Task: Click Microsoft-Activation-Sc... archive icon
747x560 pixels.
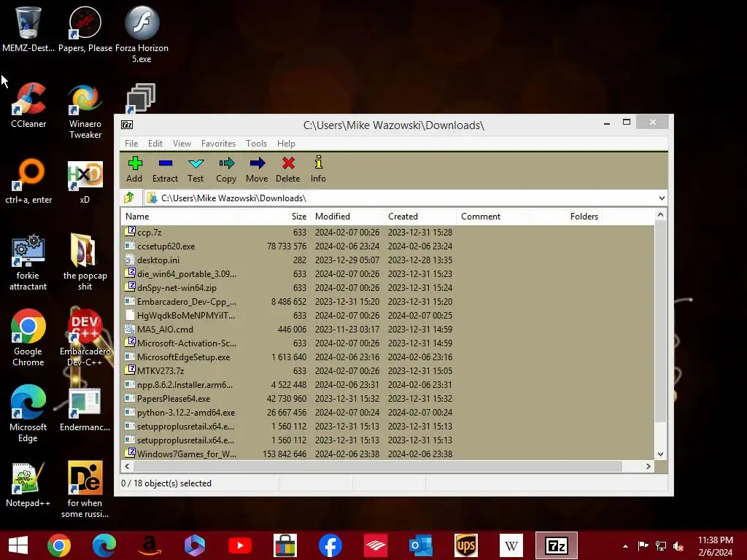Action: point(130,342)
